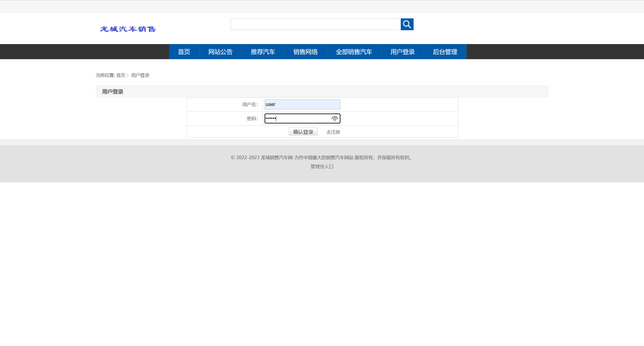Click the 用户登录 breadcrumb item

click(x=140, y=75)
